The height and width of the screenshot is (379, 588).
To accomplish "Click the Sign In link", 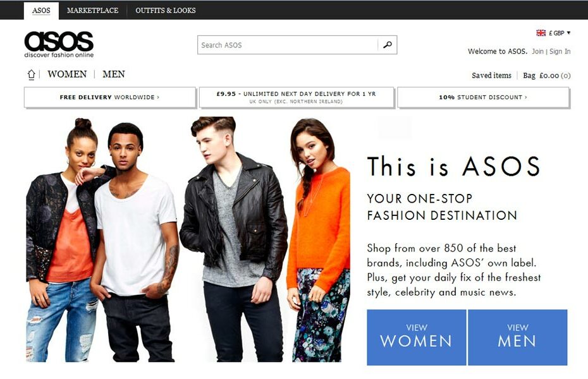I will (x=560, y=51).
